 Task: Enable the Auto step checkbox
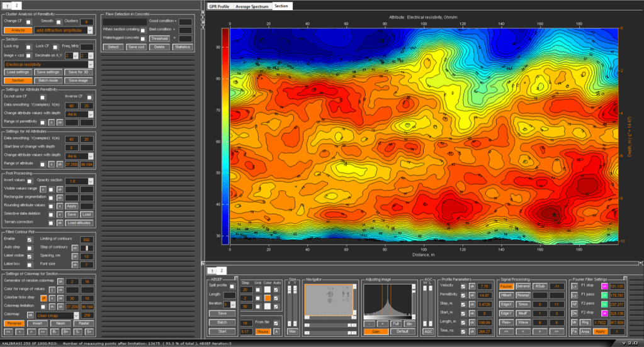(x=29, y=248)
